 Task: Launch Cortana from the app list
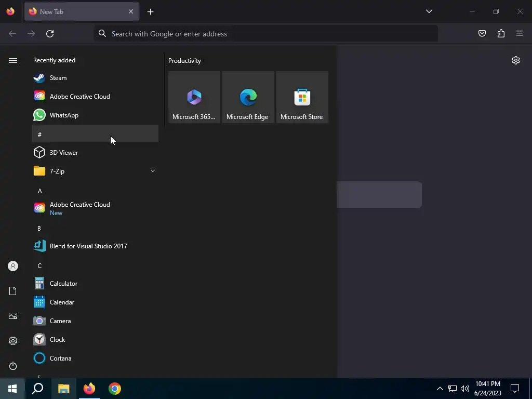click(x=95, y=358)
